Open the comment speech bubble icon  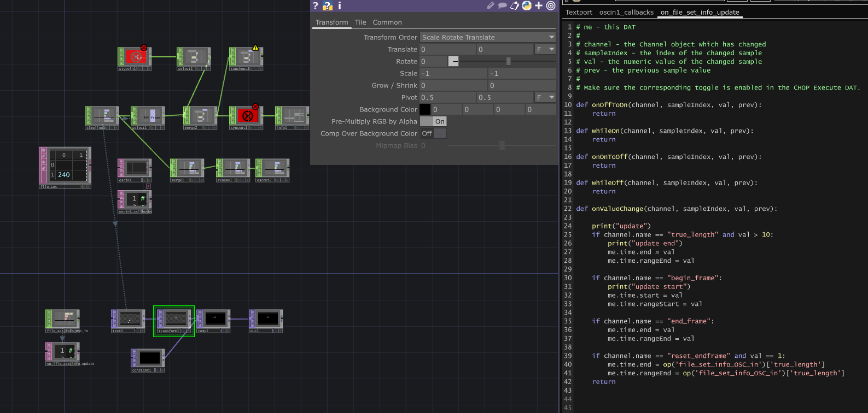pyautogui.click(x=502, y=5)
